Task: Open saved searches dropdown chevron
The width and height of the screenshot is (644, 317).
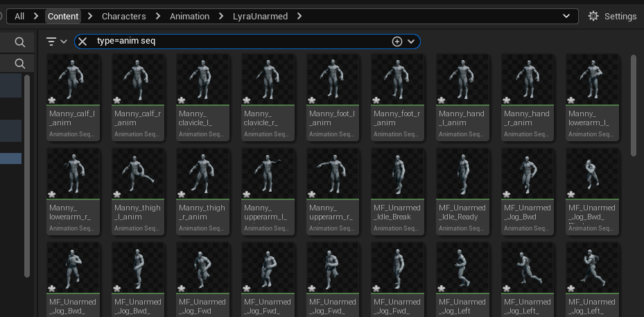Action: pyautogui.click(x=411, y=42)
